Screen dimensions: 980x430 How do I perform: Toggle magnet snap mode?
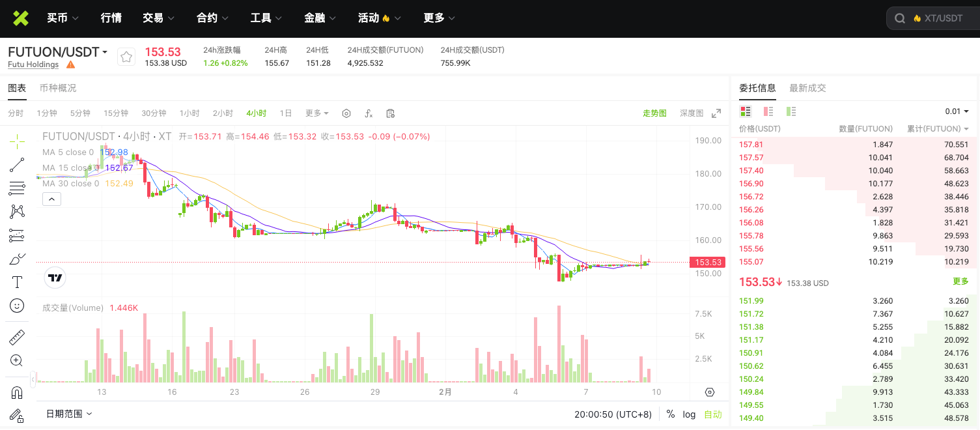click(17, 392)
